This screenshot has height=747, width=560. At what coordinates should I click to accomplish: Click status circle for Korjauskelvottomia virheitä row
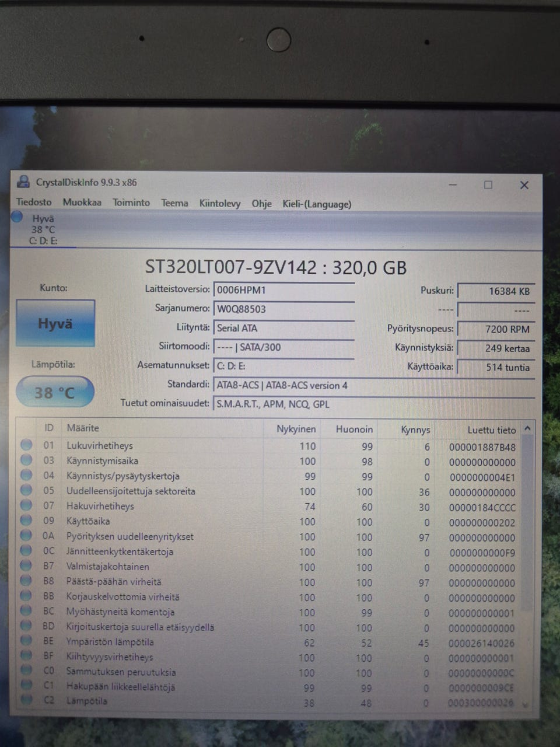pyautogui.click(x=26, y=596)
